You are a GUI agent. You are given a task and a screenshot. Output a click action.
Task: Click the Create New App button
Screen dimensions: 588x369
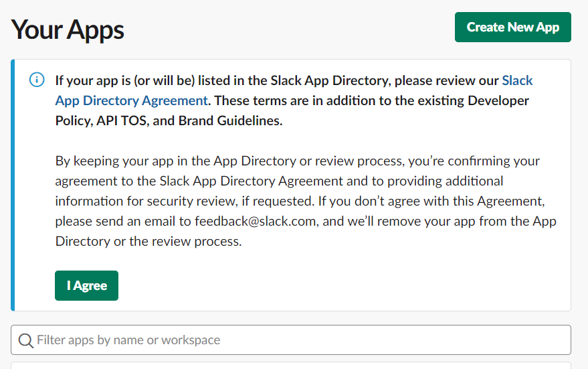[x=512, y=27]
